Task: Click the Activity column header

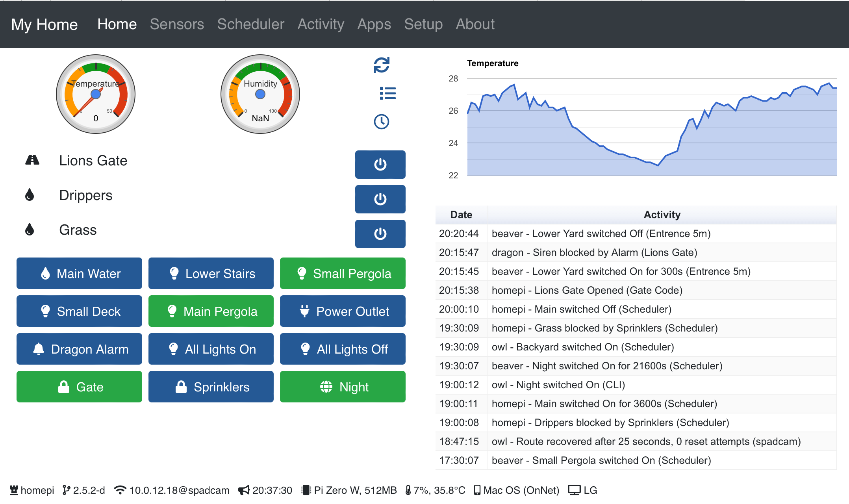Action: tap(662, 215)
